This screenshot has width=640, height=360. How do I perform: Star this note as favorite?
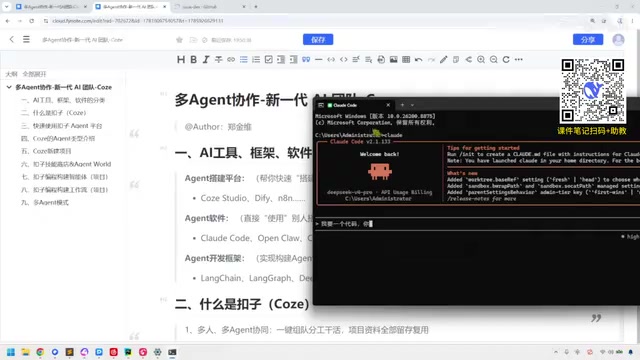tap(179, 40)
